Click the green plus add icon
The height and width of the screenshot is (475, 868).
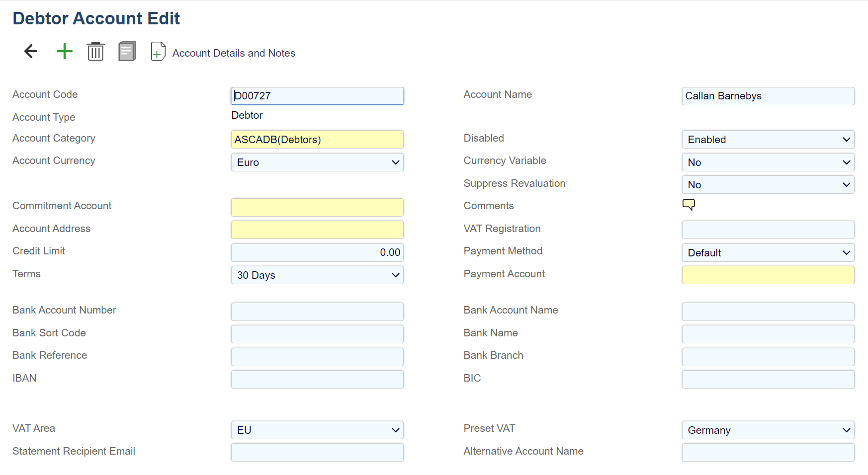tap(64, 51)
